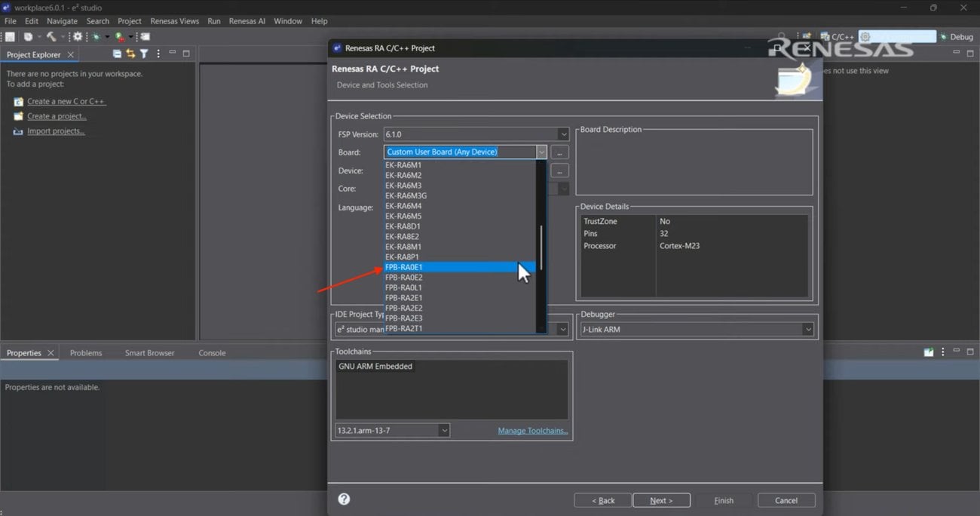This screenshot has height=516, width=980.
Task: Open the Help menu
Action: pyautogui.click(x=320, y=21)
